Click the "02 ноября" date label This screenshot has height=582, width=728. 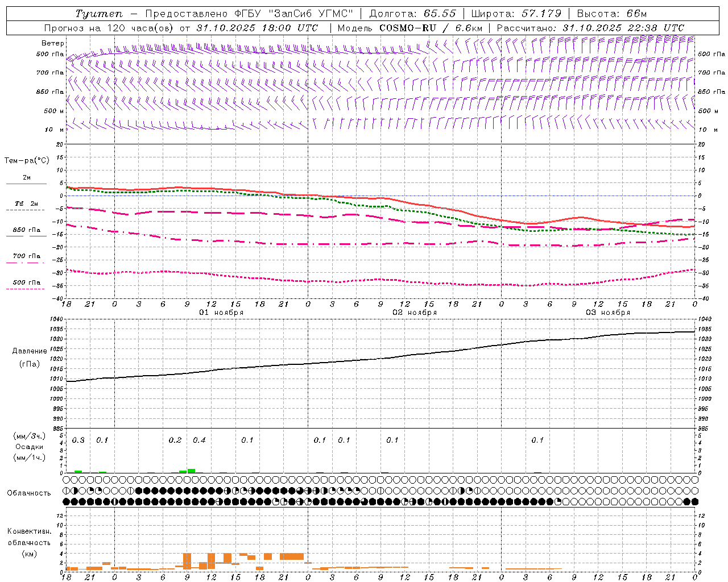tap(415, 313)
